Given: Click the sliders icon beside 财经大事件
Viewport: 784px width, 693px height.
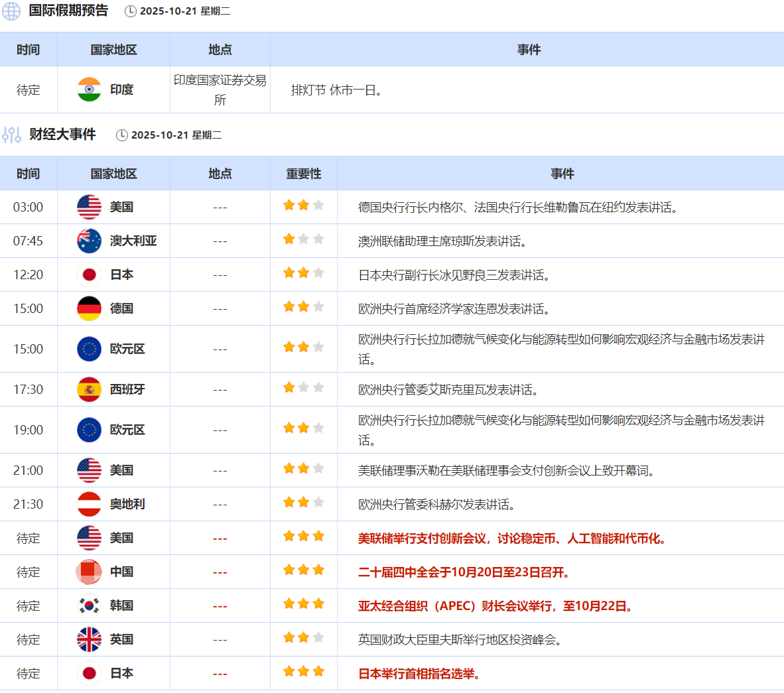Looking at the screenshot, I should point(11,135).
